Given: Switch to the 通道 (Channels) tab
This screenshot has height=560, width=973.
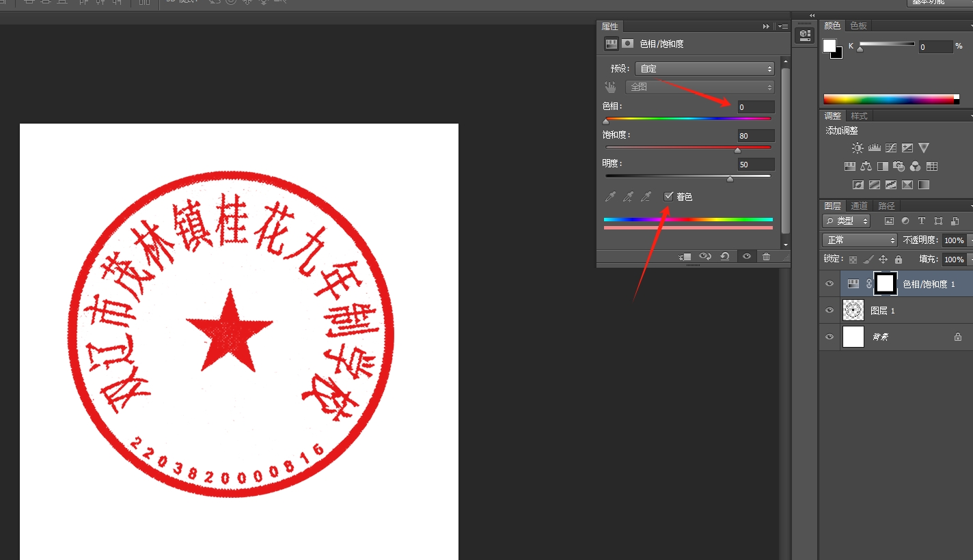Looking at the screenshot, I should coord(859,206).
